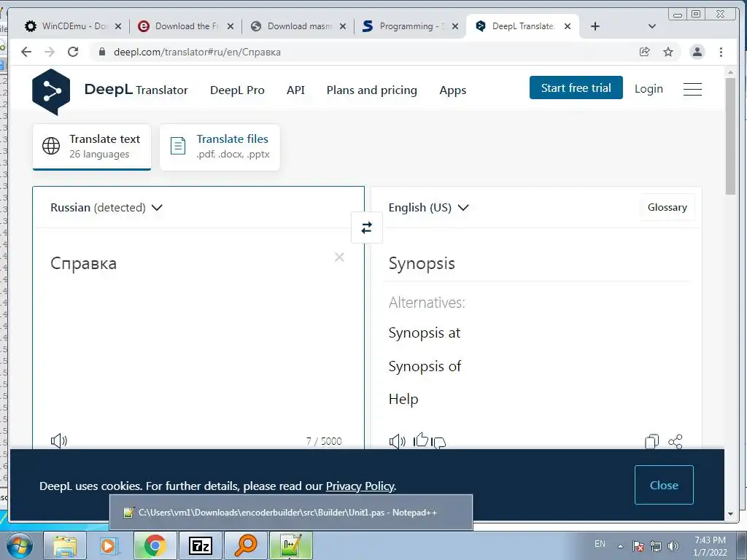Click the scrollbar down arrow

tap(730, 514)
